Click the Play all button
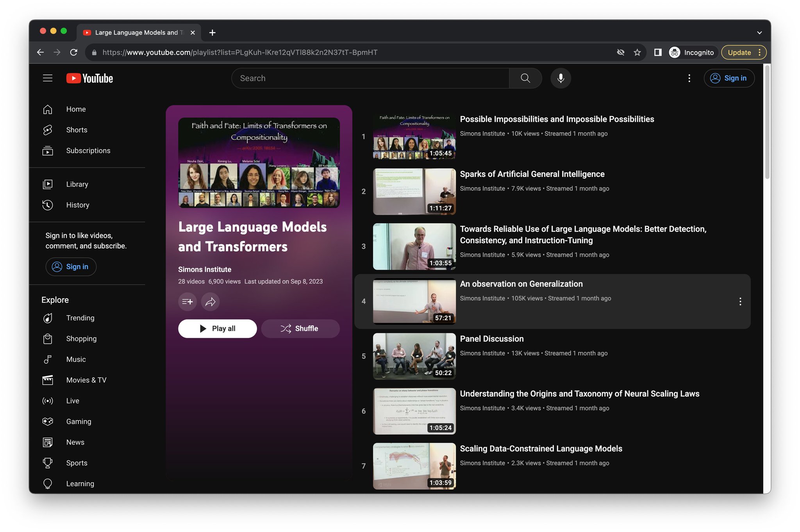Image resolution: width=800 pixels, height=532 pixels. click(x=218, y=328)
